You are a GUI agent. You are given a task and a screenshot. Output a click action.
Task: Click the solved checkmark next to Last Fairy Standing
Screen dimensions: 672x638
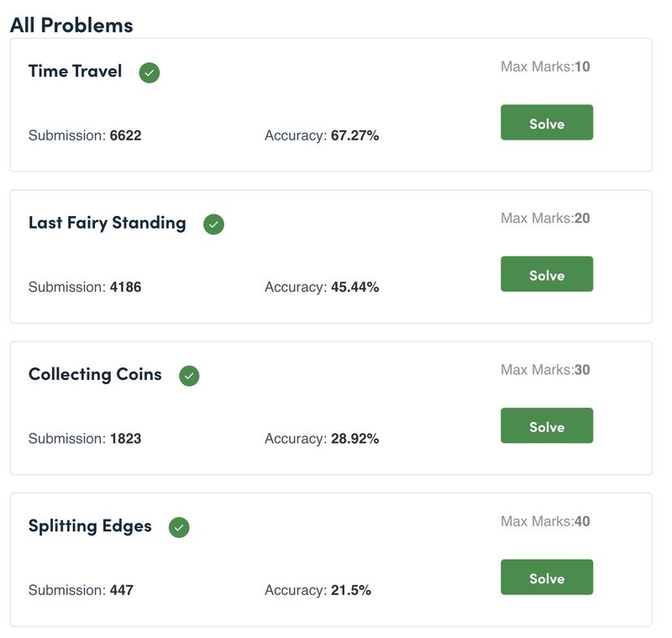click(213, 224)
